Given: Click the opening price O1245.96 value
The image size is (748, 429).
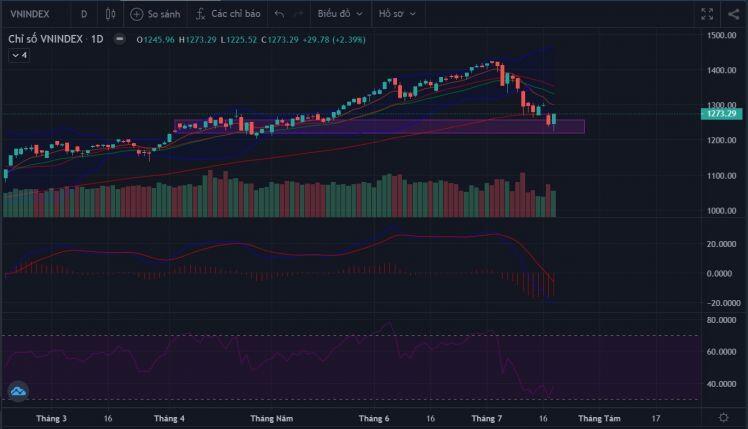Looking at the screenshot, I should coord(156,40).
